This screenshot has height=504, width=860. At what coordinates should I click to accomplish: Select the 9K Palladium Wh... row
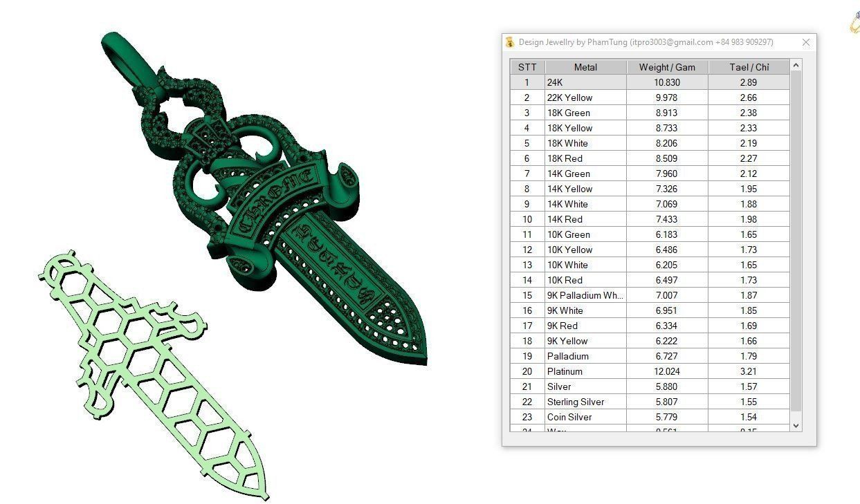pos(650,295)
